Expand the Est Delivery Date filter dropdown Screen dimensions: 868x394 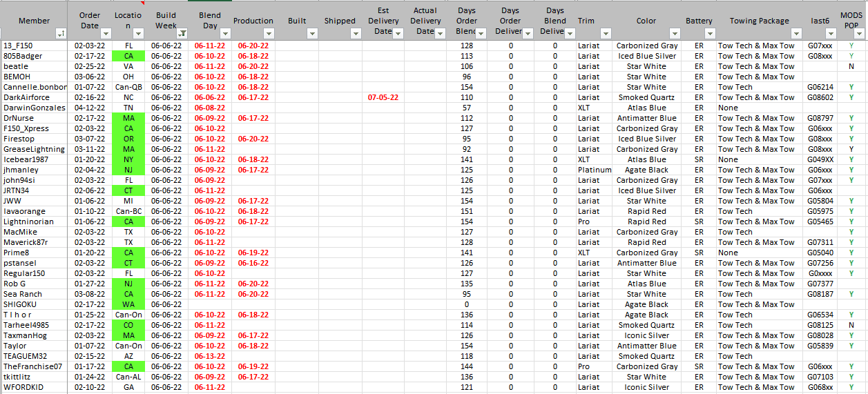click(398, 33)
